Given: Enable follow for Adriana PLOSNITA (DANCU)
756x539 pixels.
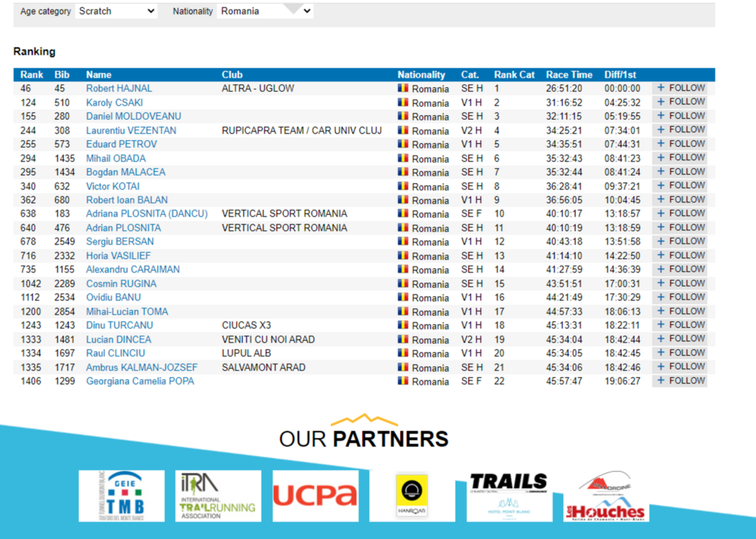Looking at the screenshot, I should coord(680,213).
